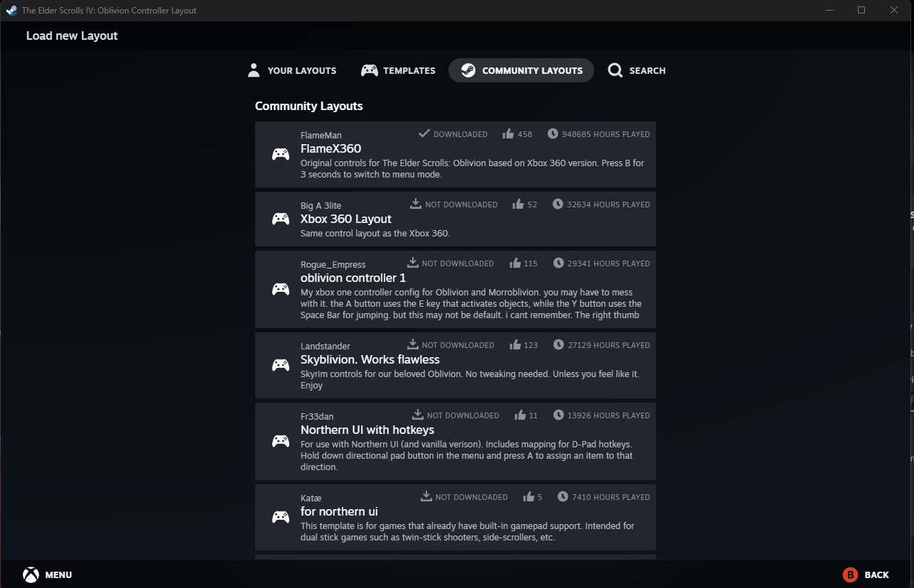914x588 pixels.
Task: Click 'Same control layout as the Xbox 360.'
Action: (x=375, y=233)
